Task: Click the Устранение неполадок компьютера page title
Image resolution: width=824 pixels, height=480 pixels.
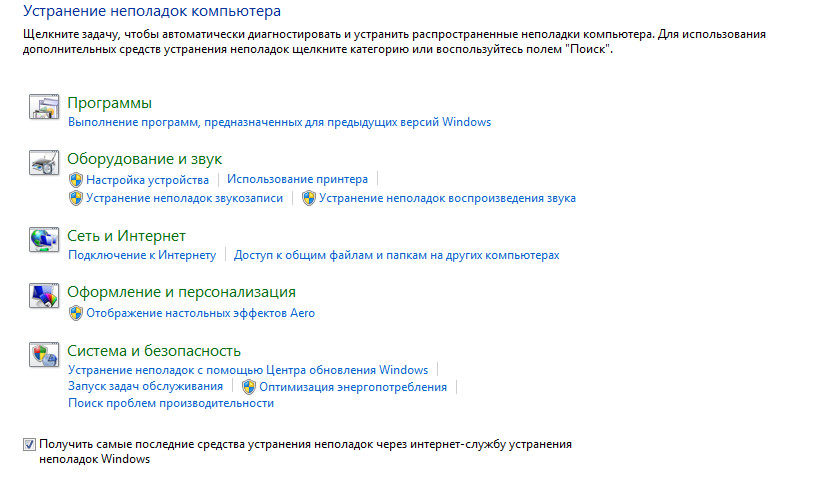Action: click(152, 11)
